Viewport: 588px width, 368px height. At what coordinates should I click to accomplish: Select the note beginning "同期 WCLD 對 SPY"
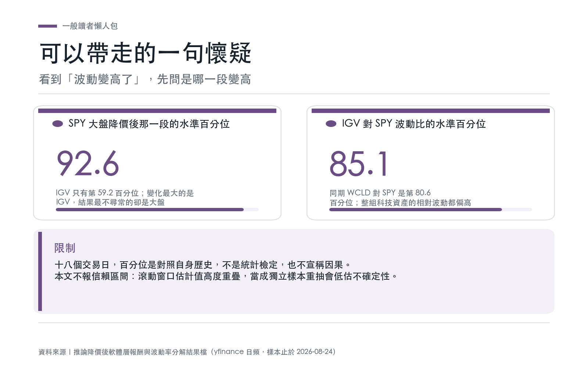pyautogui.click(x=400, y=198)
